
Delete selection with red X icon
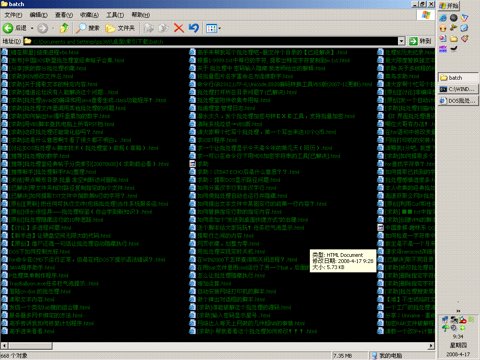179,28
